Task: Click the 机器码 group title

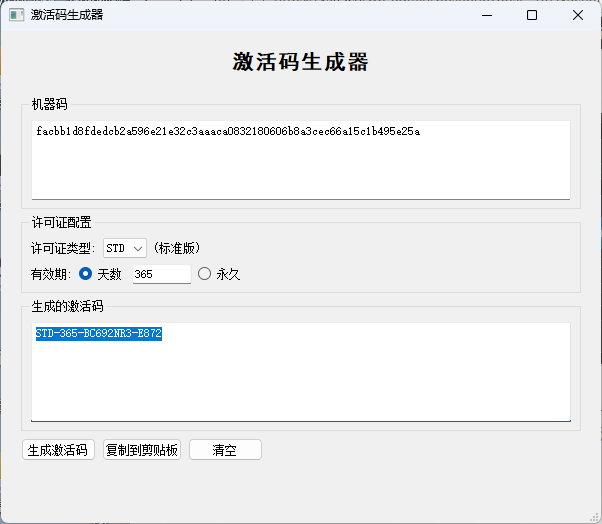Action: pyautogui.click(x=50, y=104)
